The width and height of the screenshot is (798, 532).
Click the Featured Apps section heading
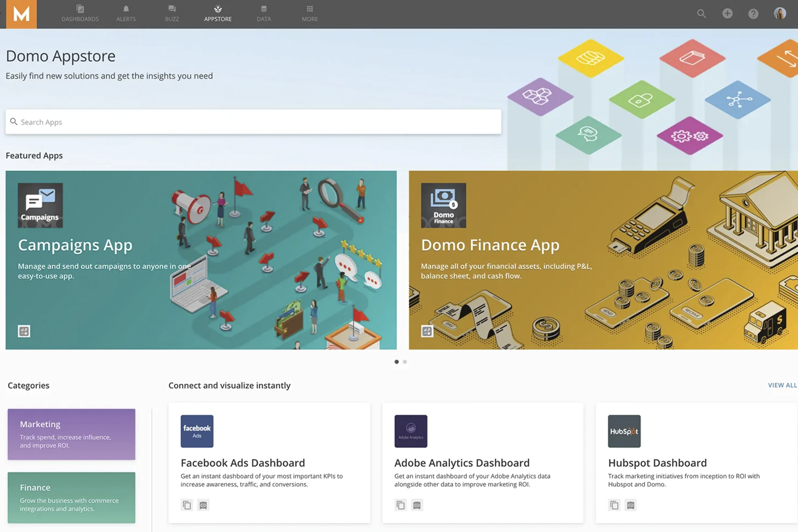pos(34,155)
